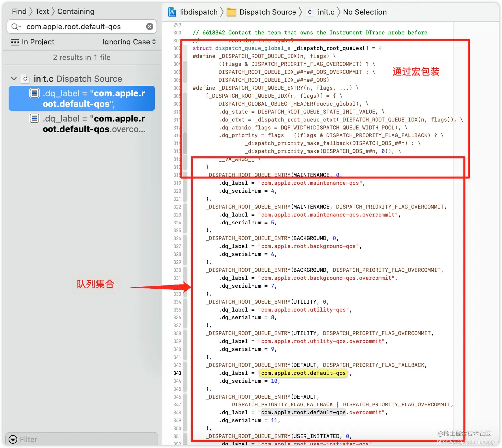Click DISPATCH_ROOT_QUEUE_ENTRY(USER_INITIATED, 0 line
The width and height of the screenshot is (502, 448).
[x=278, y=436]
